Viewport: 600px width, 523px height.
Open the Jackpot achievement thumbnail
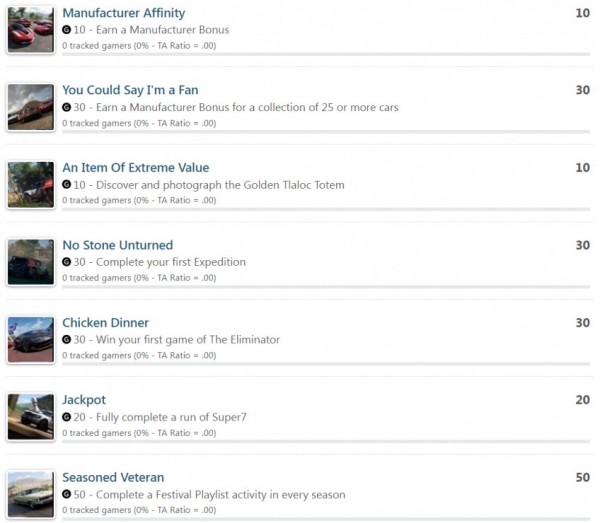click(x=31, y=417)
